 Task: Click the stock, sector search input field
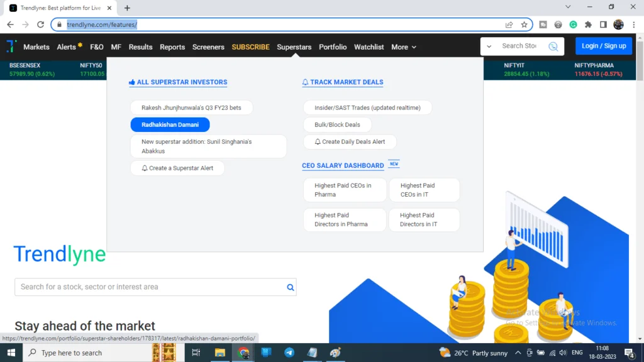coord(150,287)
